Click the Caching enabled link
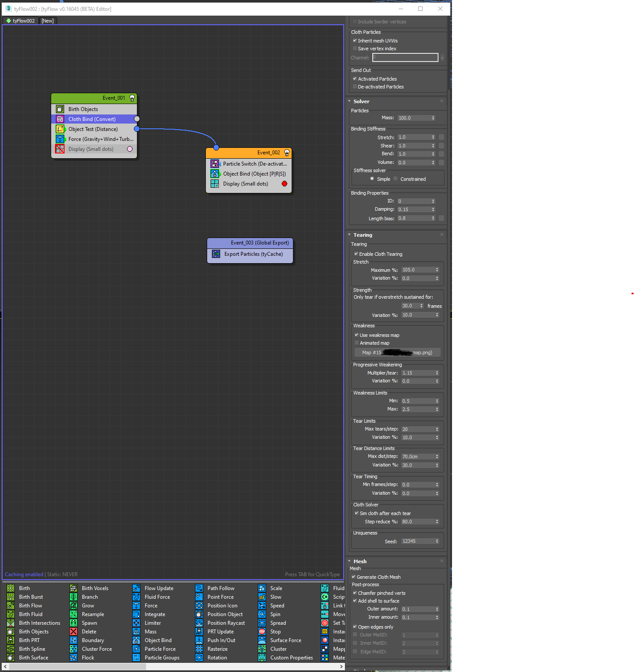 [x=24, y=574]
